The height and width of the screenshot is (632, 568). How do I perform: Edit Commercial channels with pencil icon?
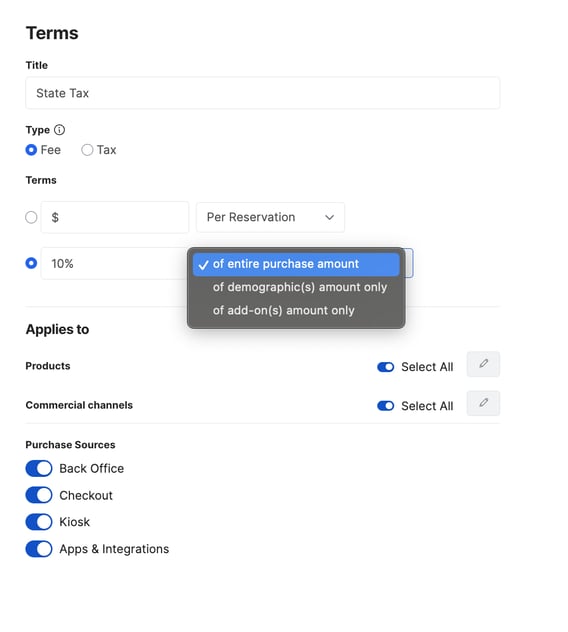click(483, 403)
